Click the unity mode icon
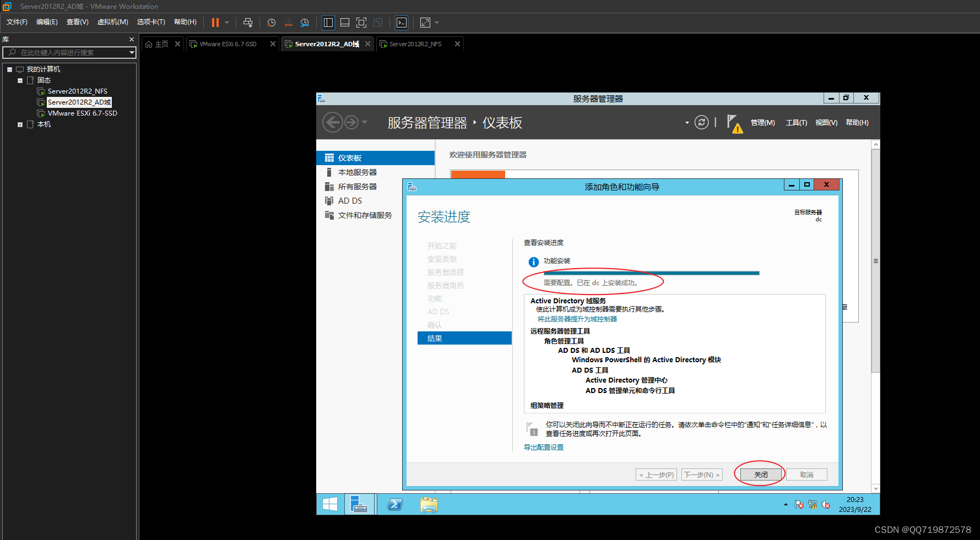 (x=378, y=23)
